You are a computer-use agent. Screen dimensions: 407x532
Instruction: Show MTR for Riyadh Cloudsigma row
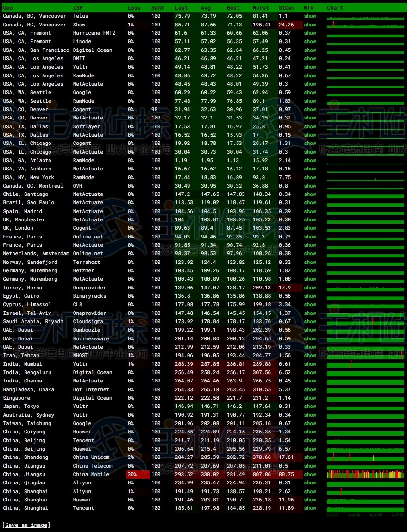tap(310, 321)
